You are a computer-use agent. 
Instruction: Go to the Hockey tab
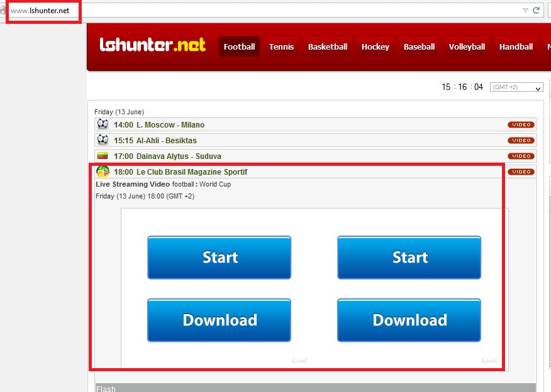click(x=376, y=46)
